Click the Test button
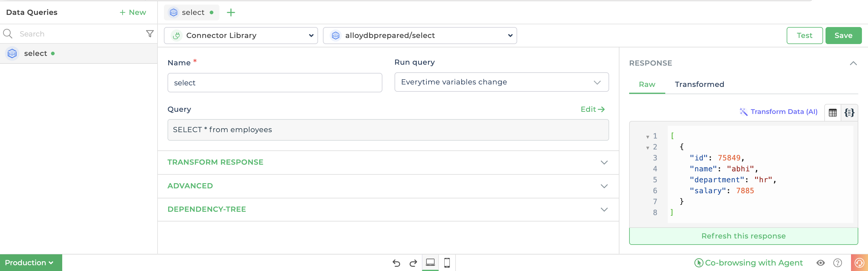The height and width of the screenshot is (271, 868). pyautogui.click(x=805, y=36)
